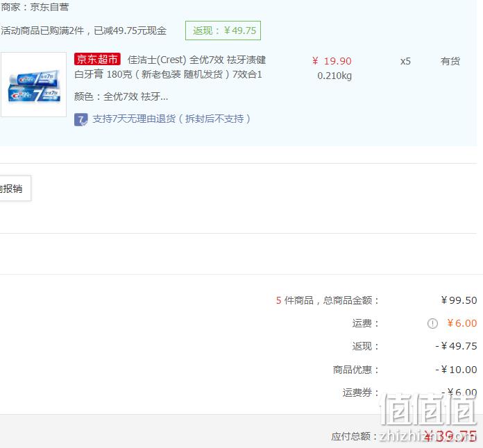This screenshot has width=483, height=448.
Task: Select the green 返现：¥49.75 promotion tag
Action: click(223, 31)
